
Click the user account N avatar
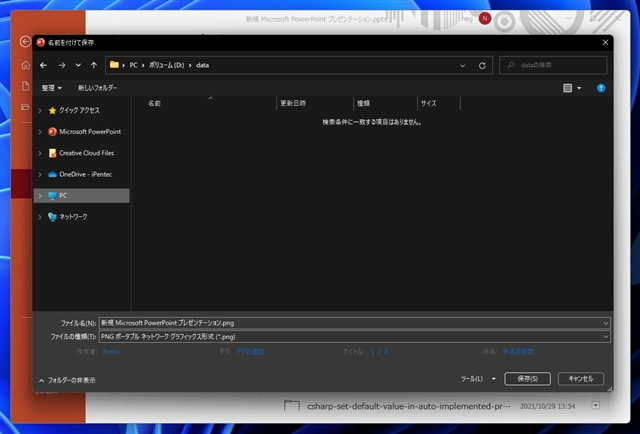[x=484, y=18]
